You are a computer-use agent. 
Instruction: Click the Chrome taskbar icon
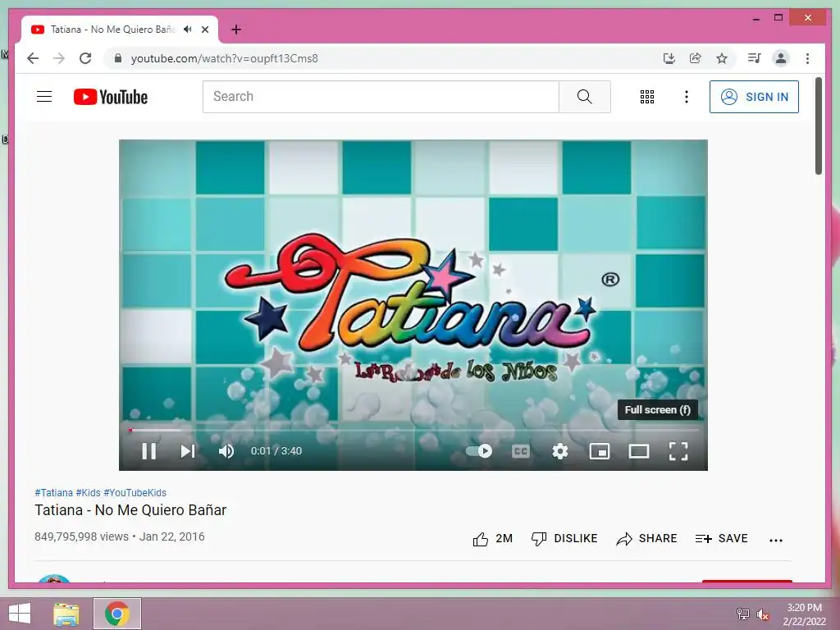117,614
